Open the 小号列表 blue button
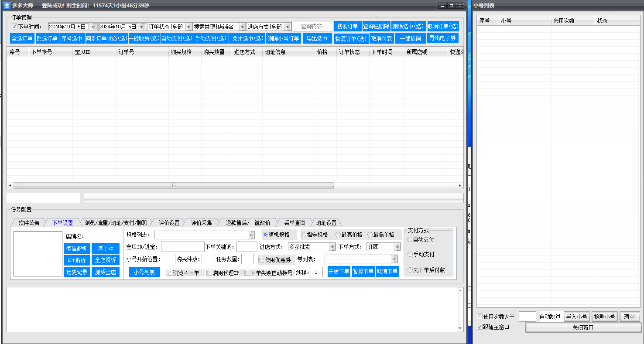Screen dimensions: 644x344 [x=144, y=272]
